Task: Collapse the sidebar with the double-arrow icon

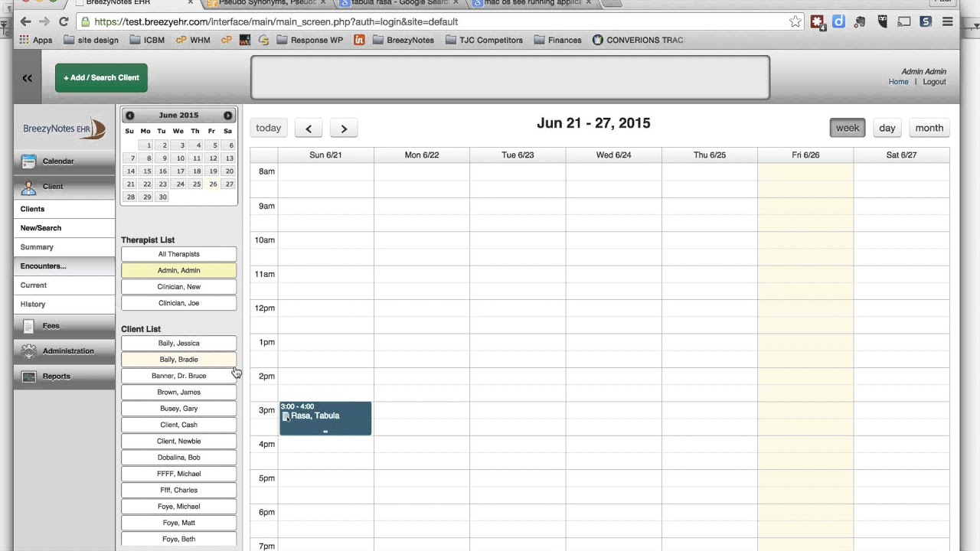Action: (x=28, y=78)
